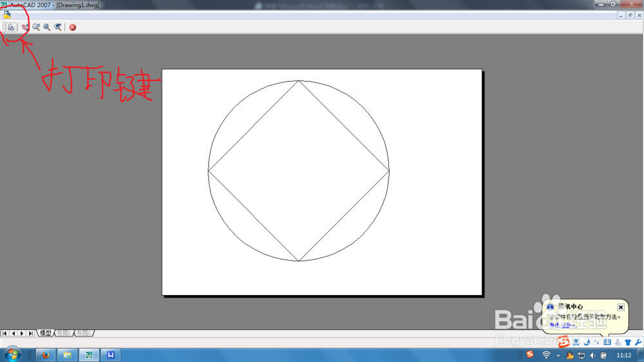Minimize the Drawing1.dwg document window

tap(621, 15)
